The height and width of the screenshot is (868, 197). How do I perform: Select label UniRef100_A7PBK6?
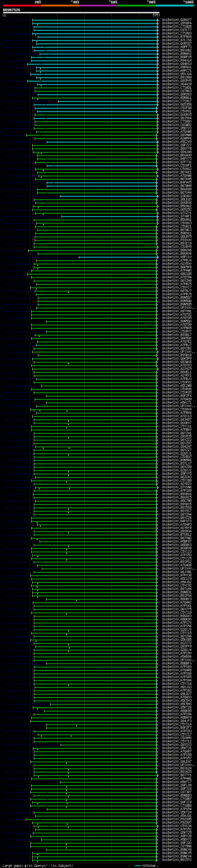[176, 412]
